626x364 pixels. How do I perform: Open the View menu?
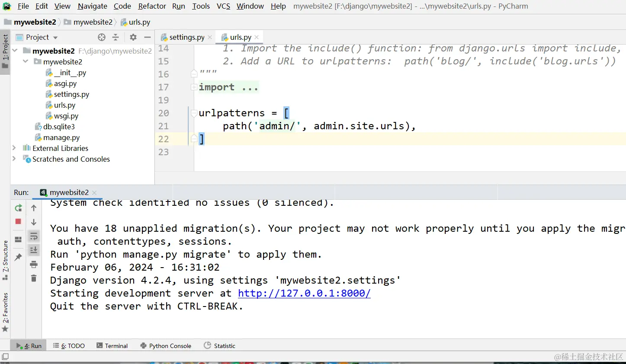(x=62, y=6)
